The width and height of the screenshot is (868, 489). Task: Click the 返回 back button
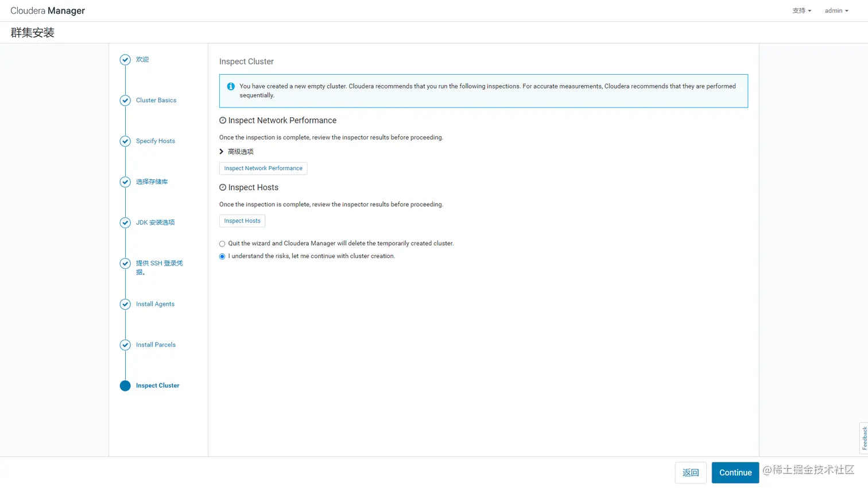pyautogui.click(x=691, y=473)
